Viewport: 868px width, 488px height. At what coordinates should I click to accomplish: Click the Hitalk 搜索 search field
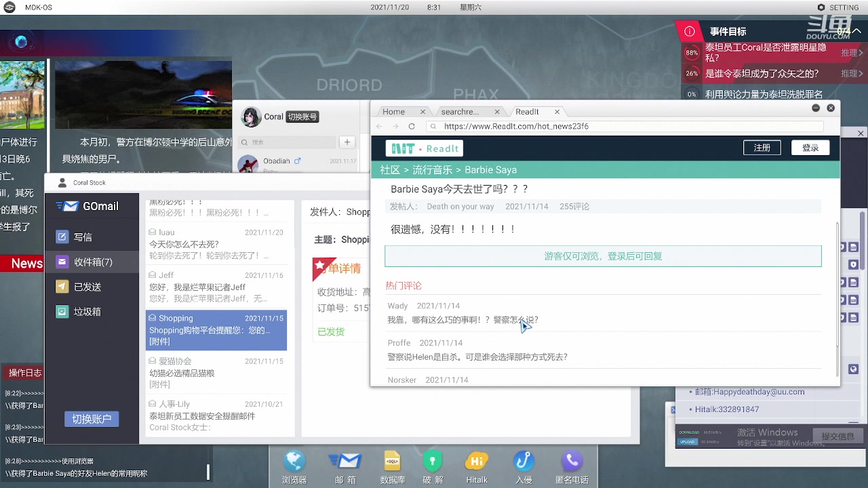[x=287, y=142]
